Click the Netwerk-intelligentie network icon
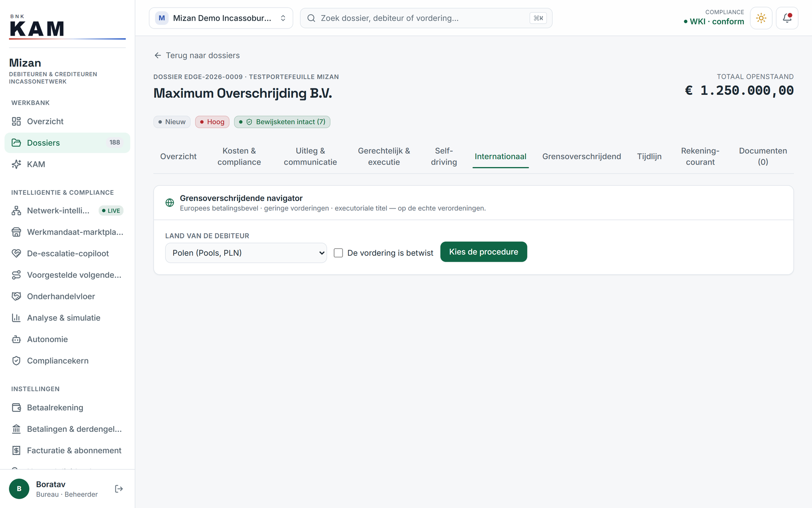The image size is (812, 508). [x=16, y=210]
